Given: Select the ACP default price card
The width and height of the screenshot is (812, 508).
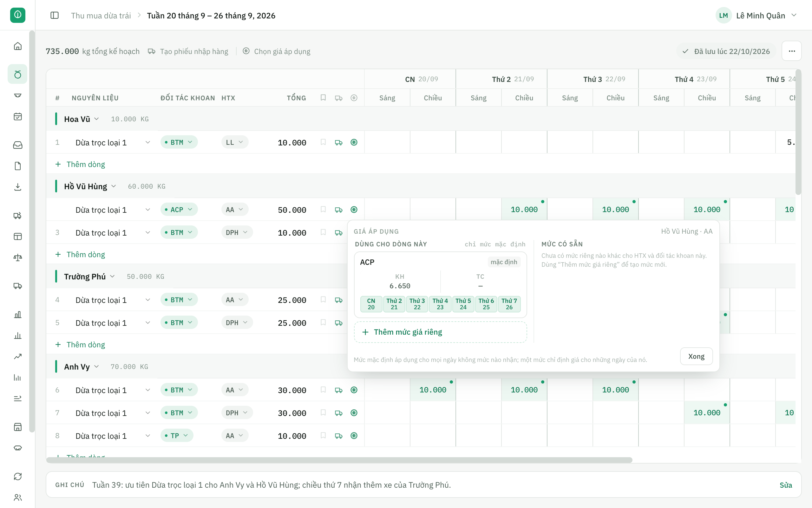Looking at the screenshot, I should pos(440,284).
